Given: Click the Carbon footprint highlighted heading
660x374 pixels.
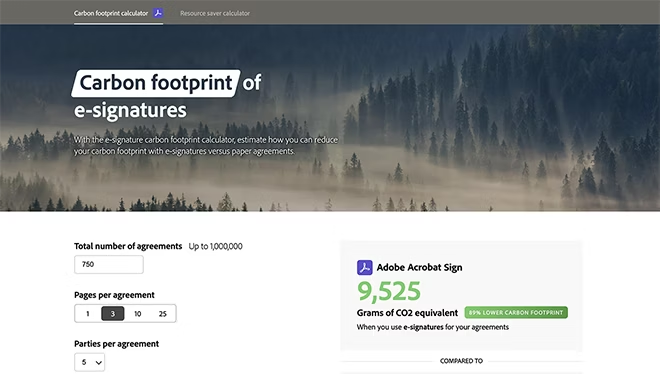Looking at the screenshot, I should (156, 83).
